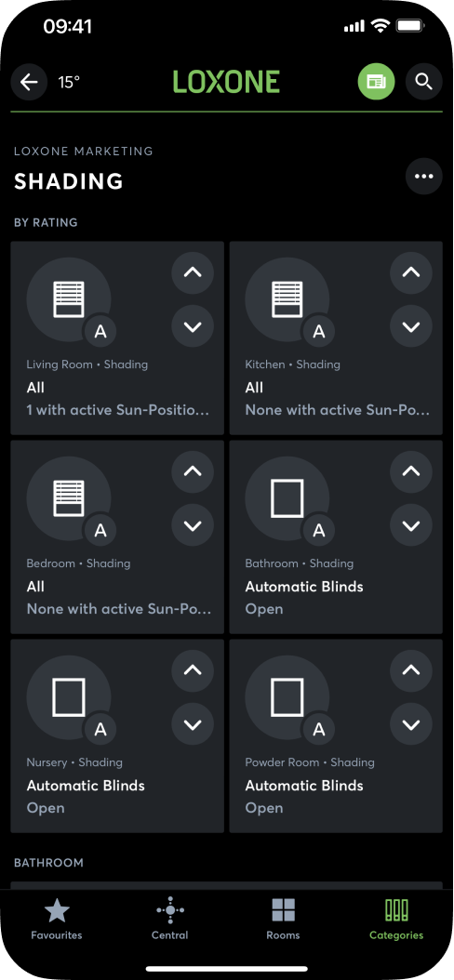Image resolution: width=454 pixels, height=980 pixels.
Task: Tap the green news card icon
Action: coord(377,82)
